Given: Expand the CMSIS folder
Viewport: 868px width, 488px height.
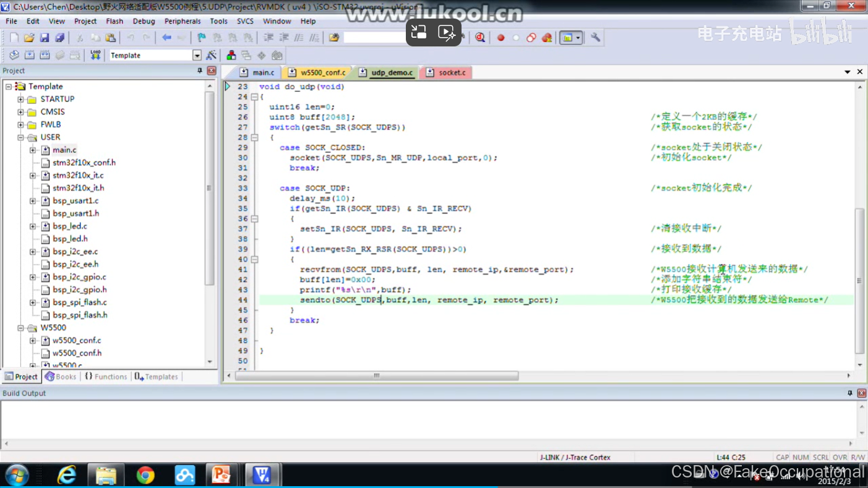Looking at the screenshot, I should point(21,112).
